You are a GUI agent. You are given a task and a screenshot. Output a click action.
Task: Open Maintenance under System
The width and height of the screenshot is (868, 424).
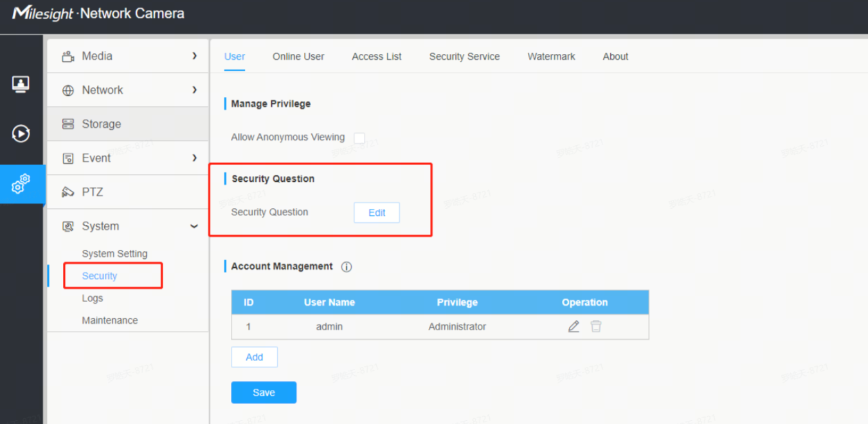click(x=110, y=321)
